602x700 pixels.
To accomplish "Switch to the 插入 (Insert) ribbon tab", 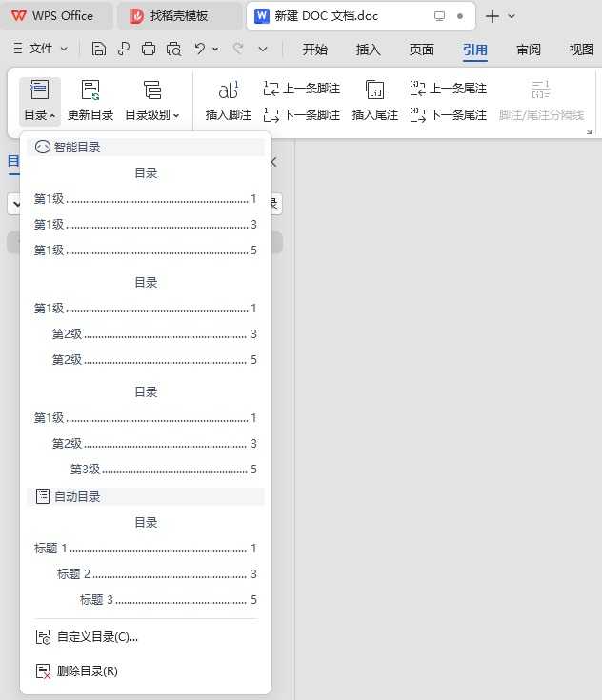I will pos(368,50).
